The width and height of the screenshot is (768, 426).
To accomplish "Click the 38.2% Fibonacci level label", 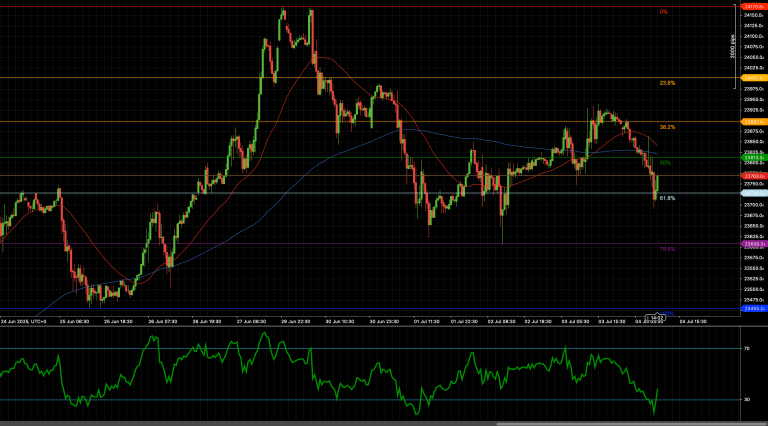I will point(667,127).
